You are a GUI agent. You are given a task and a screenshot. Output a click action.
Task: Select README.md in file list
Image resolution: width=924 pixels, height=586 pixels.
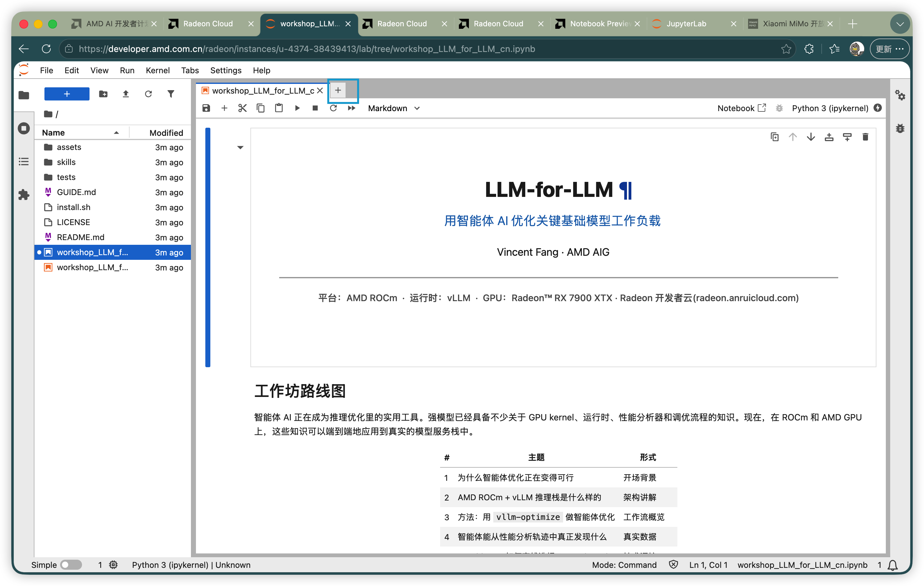113,237
